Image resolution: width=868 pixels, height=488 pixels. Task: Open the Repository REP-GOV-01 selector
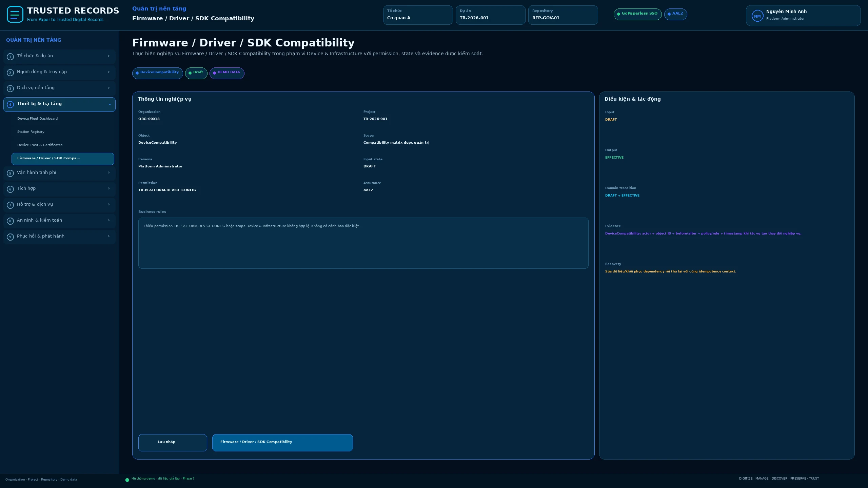(x=563, y=15)
